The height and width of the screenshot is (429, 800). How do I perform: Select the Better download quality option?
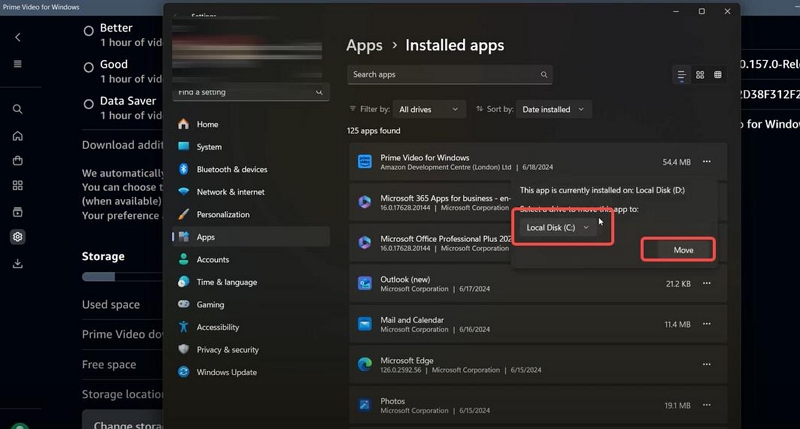coord(89,31)
